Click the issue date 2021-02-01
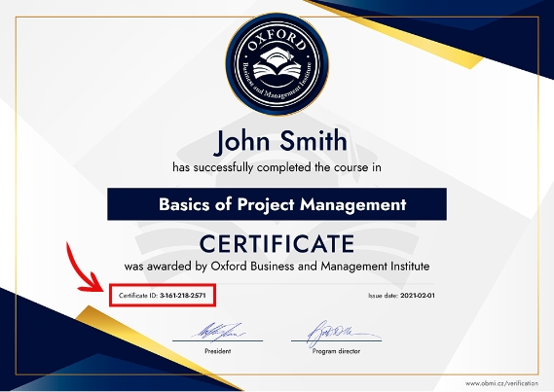Screen dimensions: 554x392 click(418, 296)
